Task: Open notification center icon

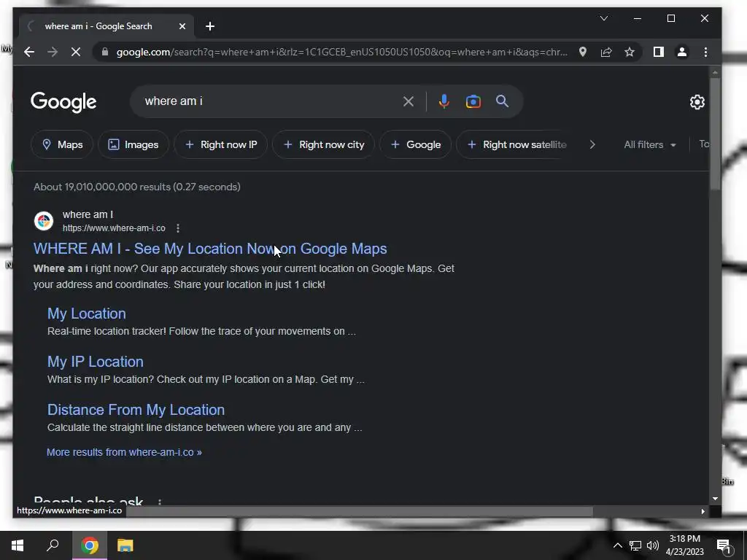Action: coord(724,546)
